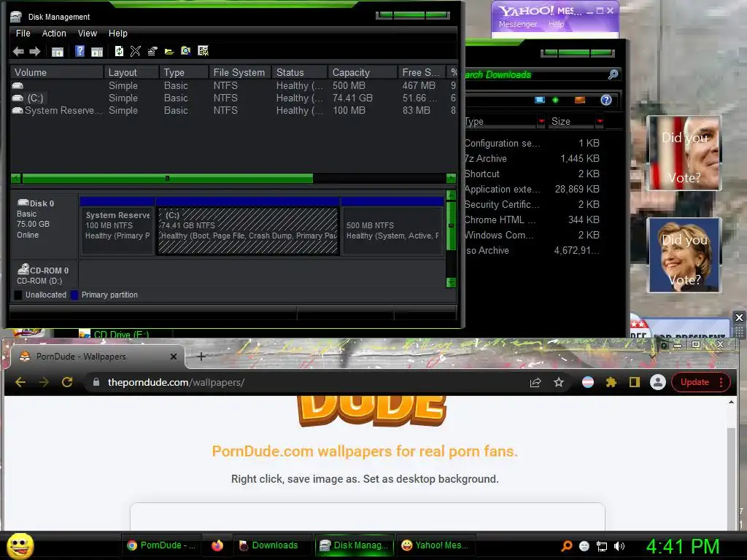Sort by the File System column header
747x560 pixels.
239,72
